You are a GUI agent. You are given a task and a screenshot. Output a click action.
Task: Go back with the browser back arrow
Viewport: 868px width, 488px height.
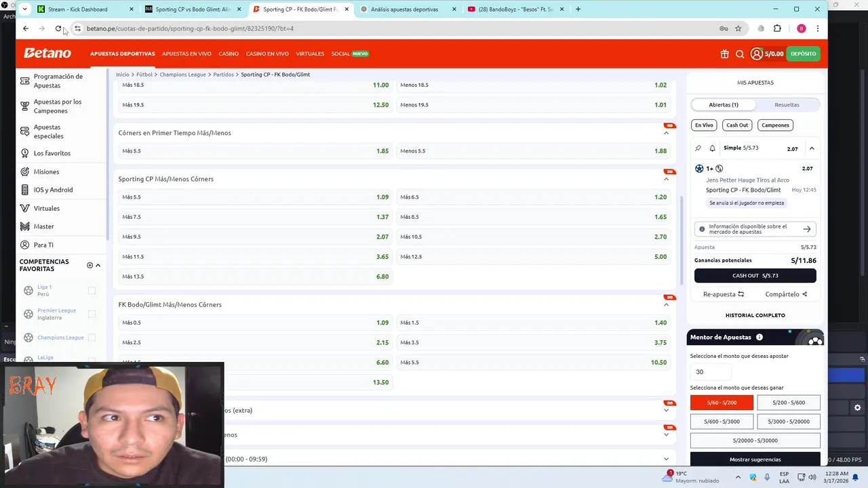click(26, 28)
